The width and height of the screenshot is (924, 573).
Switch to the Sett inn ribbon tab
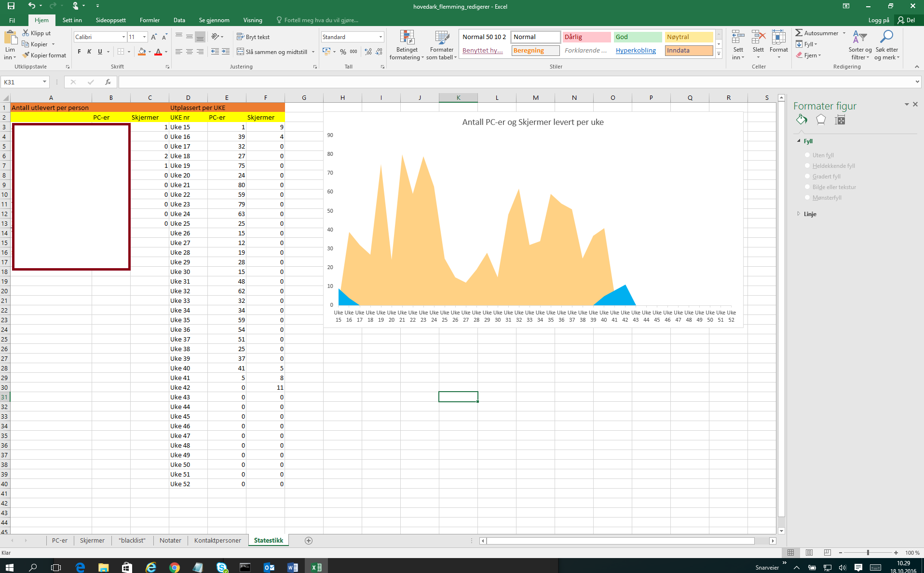72,20
